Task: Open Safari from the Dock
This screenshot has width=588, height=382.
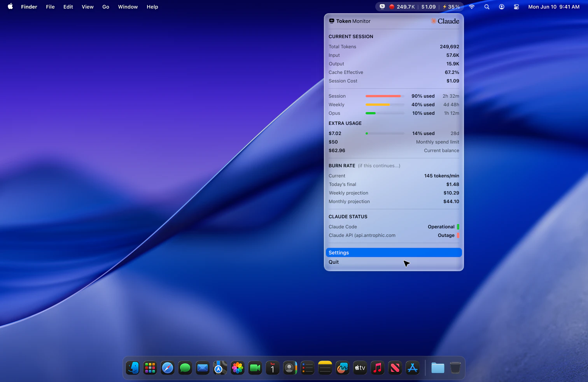Action: tap(168, 368)
